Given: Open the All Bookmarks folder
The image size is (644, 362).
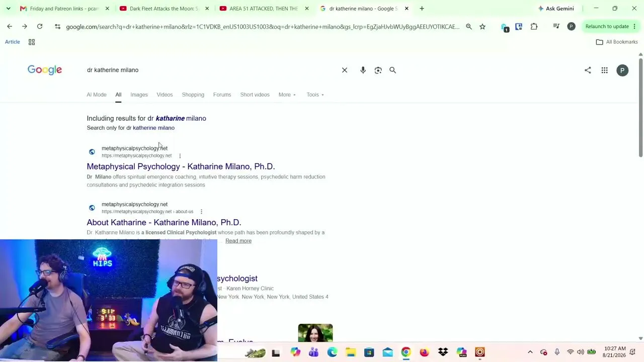Looking at the screenshot, I should (x=617, y=42).
